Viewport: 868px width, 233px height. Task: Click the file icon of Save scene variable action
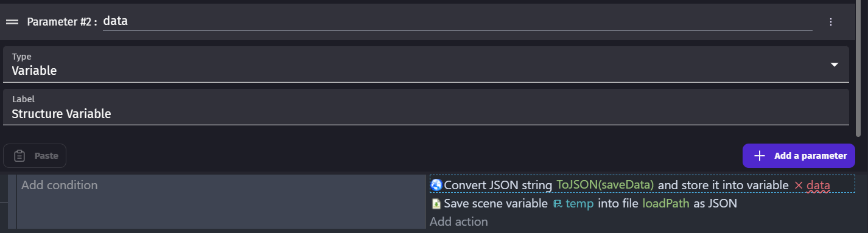click(436, 204)
